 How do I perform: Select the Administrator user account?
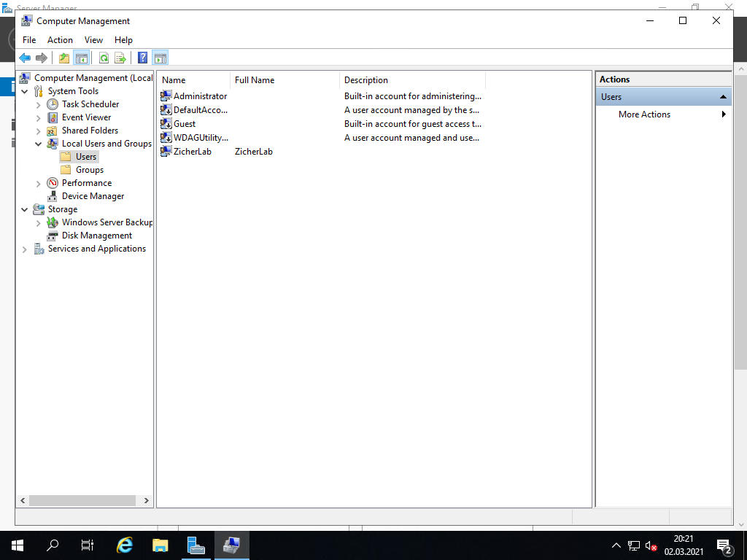point(199,96)
